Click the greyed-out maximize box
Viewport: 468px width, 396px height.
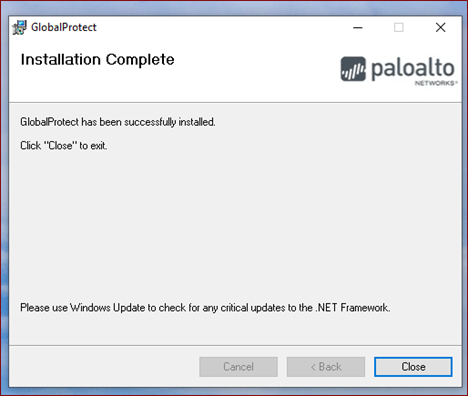coord(399,27)
